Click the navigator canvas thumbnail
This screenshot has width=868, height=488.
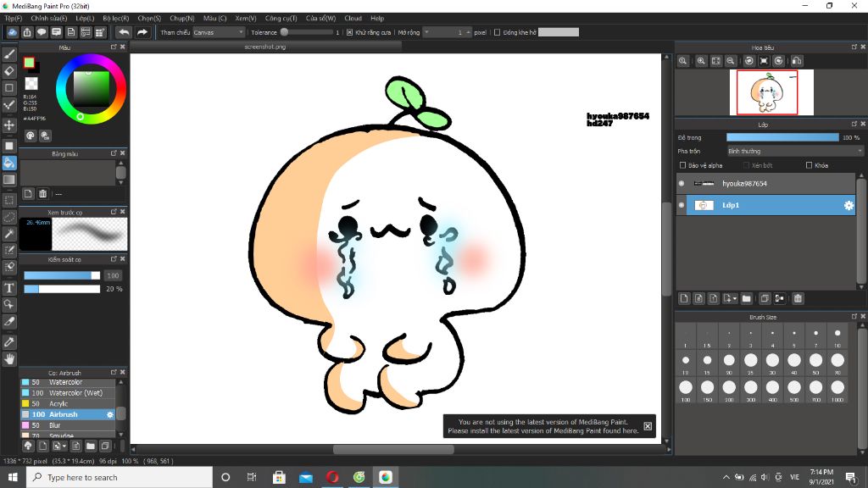(771, 92)
